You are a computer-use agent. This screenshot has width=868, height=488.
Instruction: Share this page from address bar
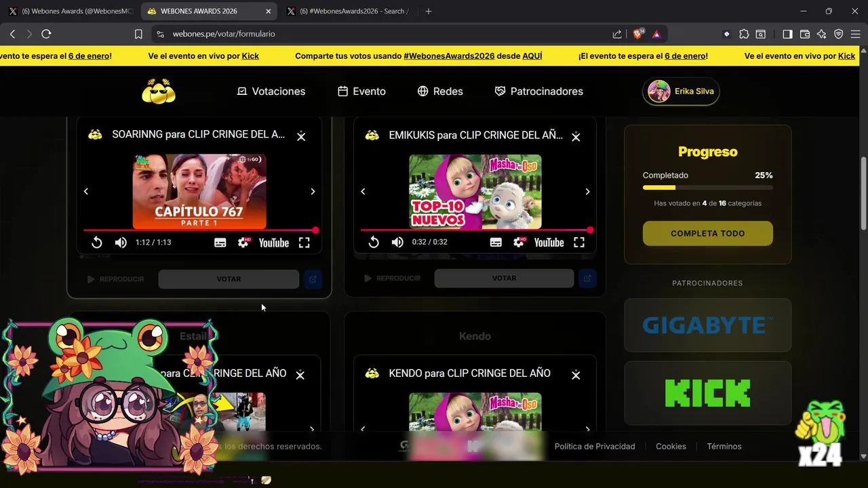pos(617,34)
